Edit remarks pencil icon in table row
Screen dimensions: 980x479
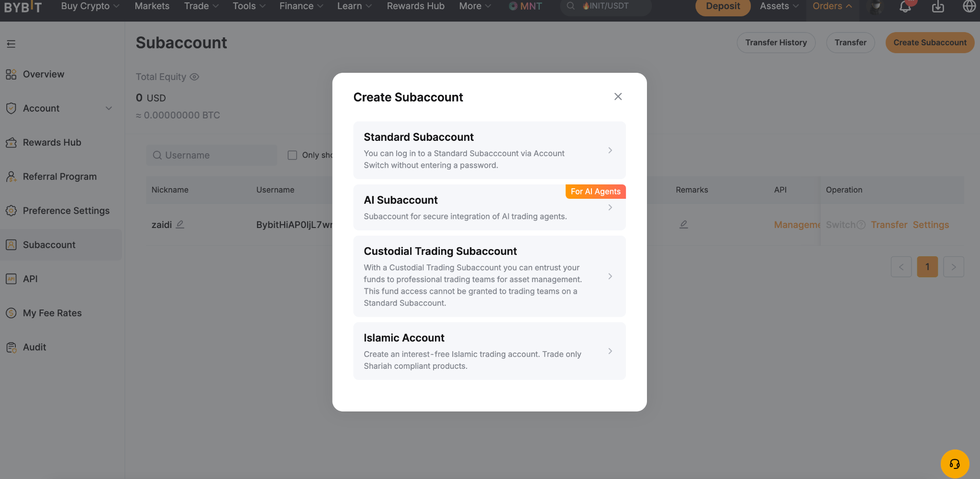click(x=684, y=224)
